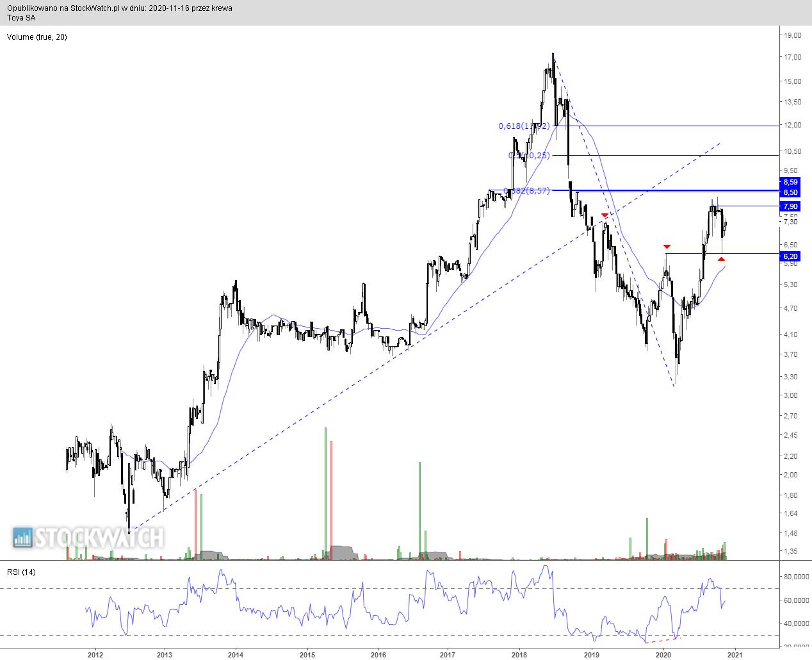Select the blue 7,90 price label
Viewport: 812px width, 660px height.
pos(790,206)
